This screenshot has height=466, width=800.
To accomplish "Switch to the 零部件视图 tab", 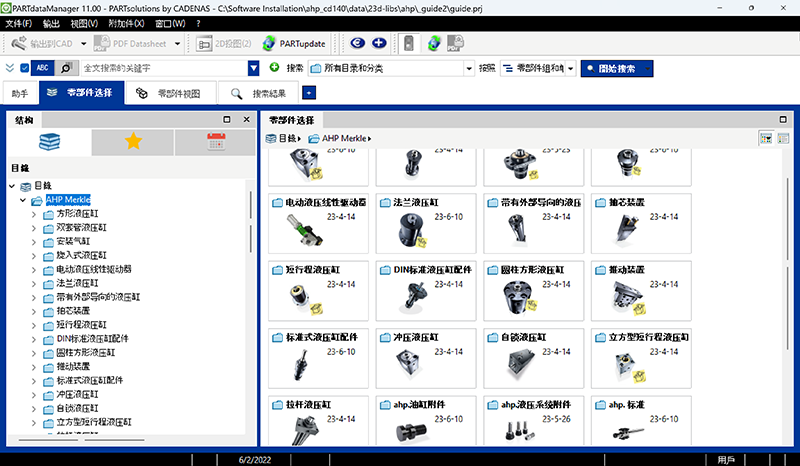I will click(x=170, y=93).
